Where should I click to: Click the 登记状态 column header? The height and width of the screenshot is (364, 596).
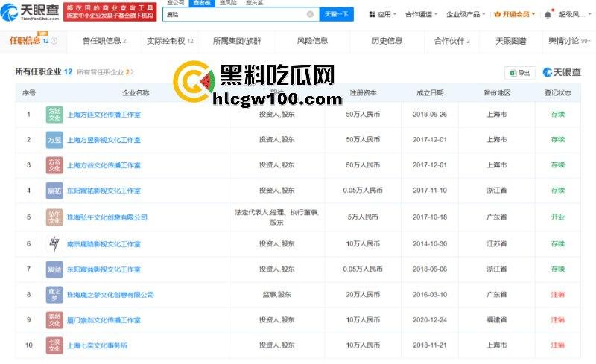point(557,93)
